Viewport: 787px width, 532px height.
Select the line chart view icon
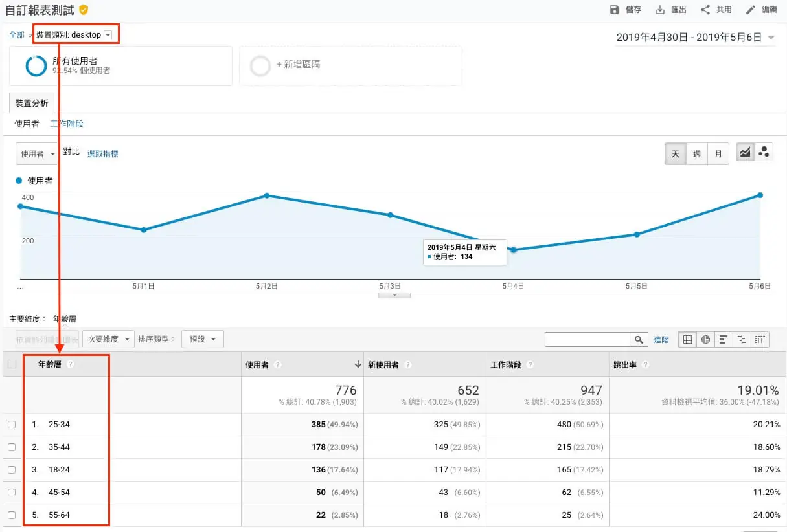745,153
